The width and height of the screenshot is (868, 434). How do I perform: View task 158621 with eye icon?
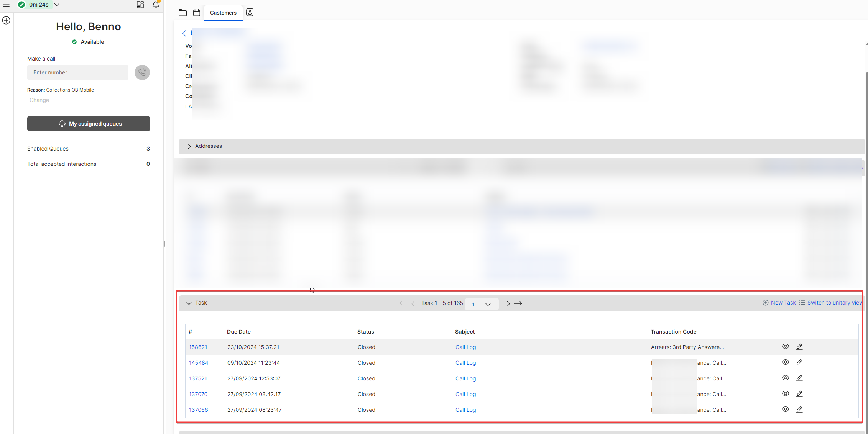786,346
